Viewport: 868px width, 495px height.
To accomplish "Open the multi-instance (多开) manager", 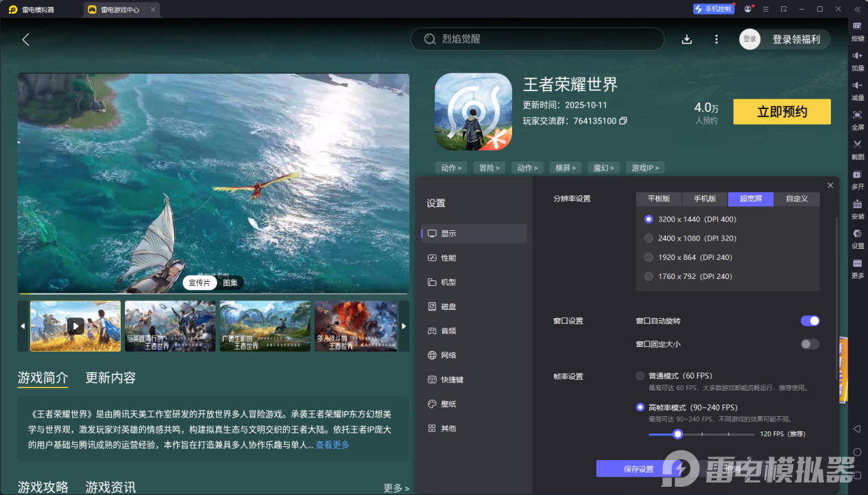I will [x=857, y=180].
